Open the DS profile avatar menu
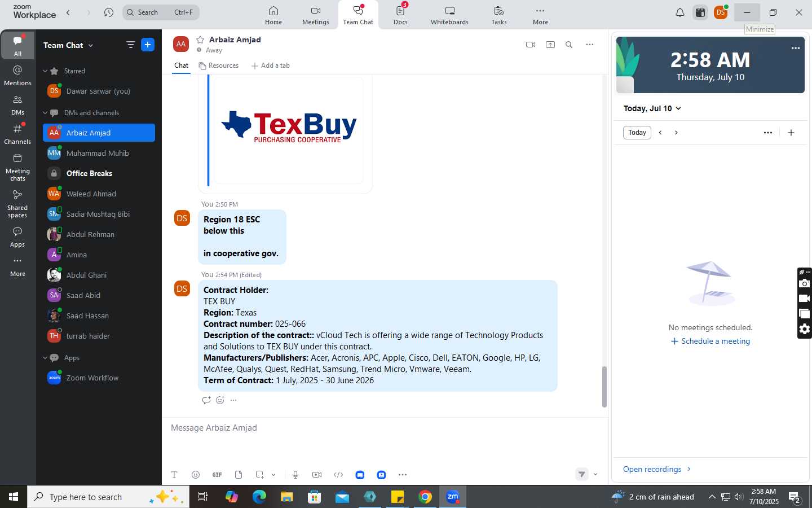 [x=721, y=12]
